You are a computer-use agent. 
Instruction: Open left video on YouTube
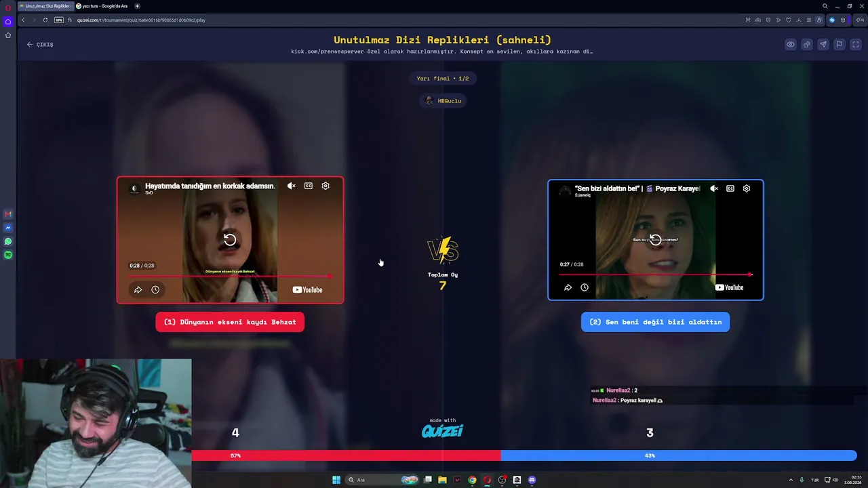(307, 290)
